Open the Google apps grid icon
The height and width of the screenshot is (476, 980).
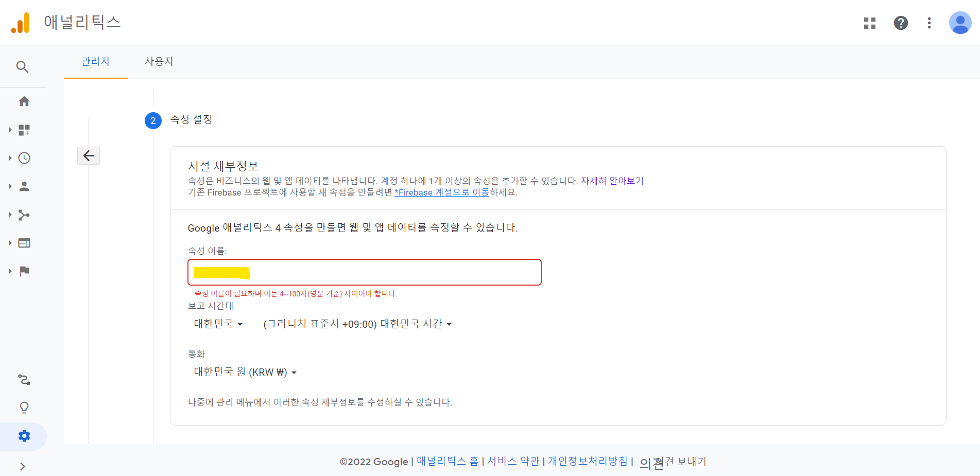(870, 23)
